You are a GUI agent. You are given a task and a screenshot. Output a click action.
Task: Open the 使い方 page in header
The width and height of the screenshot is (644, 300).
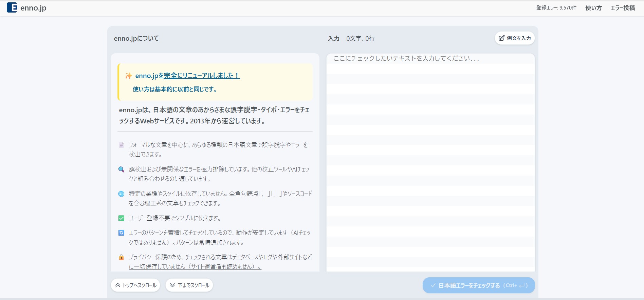593,8
